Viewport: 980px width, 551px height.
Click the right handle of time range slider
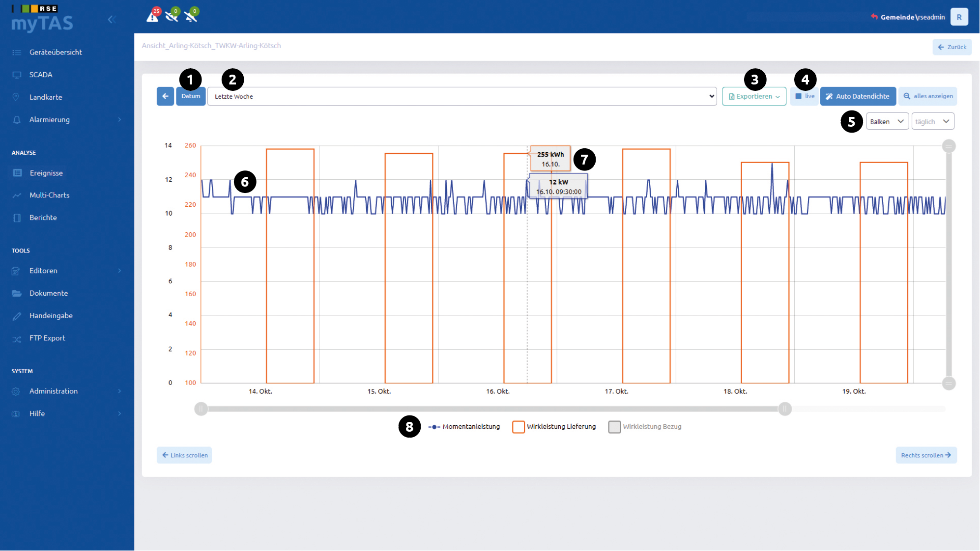[x=785, y=409]
